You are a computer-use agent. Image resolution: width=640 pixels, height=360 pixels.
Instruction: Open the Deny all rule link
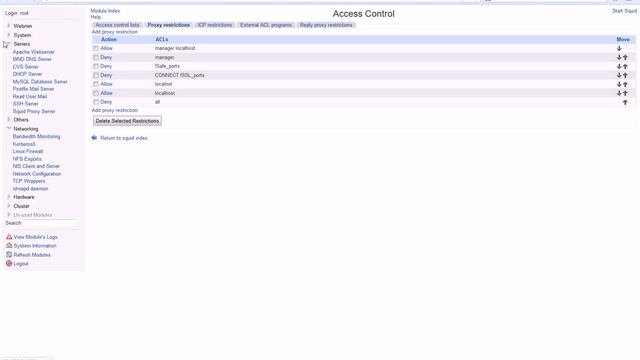[106, 102]
